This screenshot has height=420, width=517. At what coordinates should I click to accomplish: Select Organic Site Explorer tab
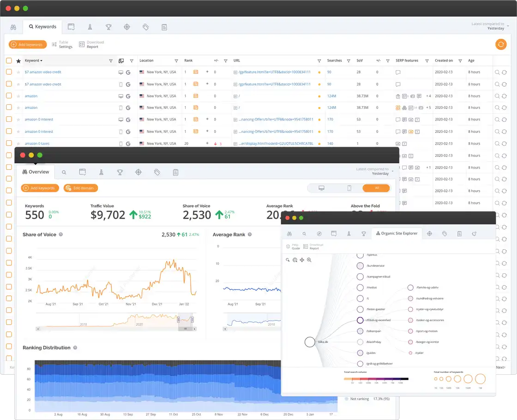tap(397, 234)
